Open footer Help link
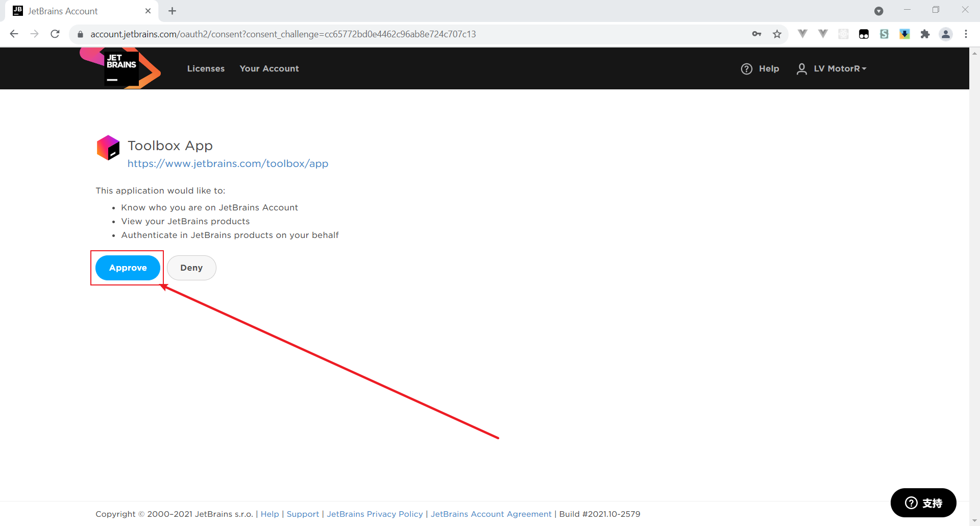Viewport: 980px width, 526px height. (x=269, y=514)
